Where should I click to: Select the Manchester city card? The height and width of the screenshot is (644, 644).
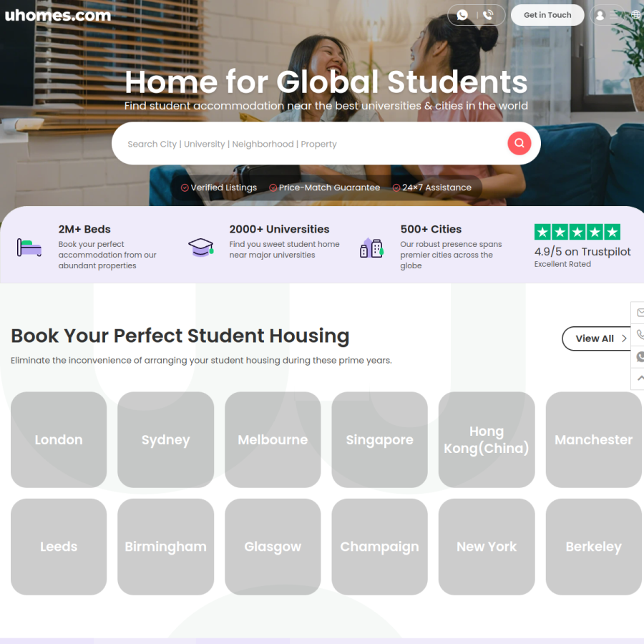(594, 440)
